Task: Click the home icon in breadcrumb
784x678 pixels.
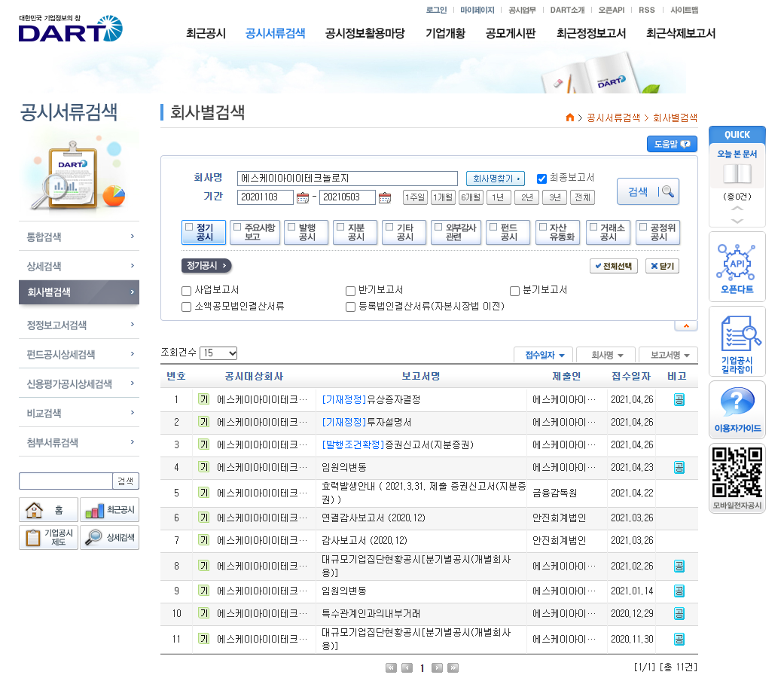Action: coord(569,118)
